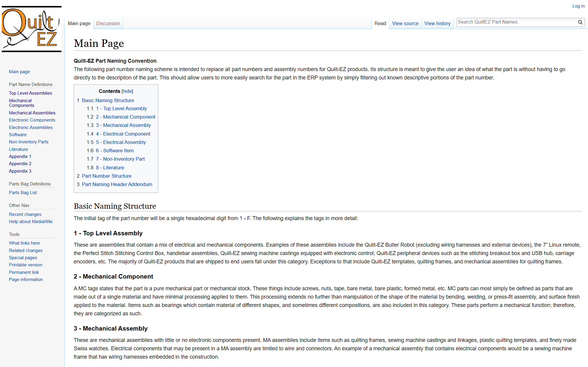This screenshot has width=588, height=367.
Task: Click the Quilt EZ logo
Action: point(31,29)
